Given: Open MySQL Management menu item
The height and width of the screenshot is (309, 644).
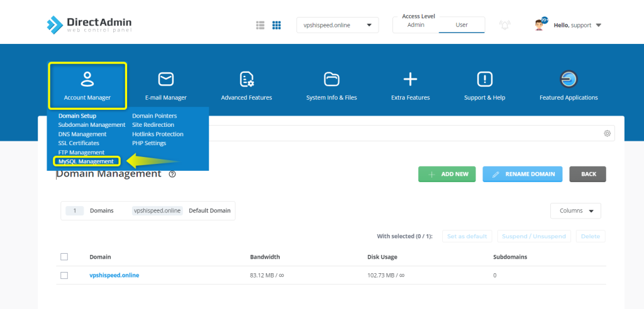Looking at the screenshot, I should click(x=86, y=161).
